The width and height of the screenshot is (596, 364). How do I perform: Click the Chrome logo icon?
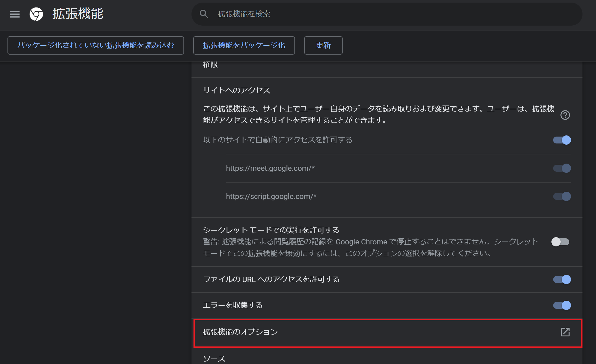pyautogui.click(x=36, y=14)
